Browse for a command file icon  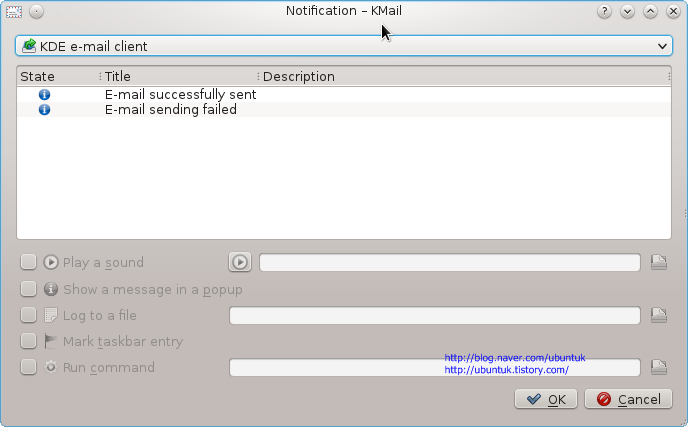(659, 367)
